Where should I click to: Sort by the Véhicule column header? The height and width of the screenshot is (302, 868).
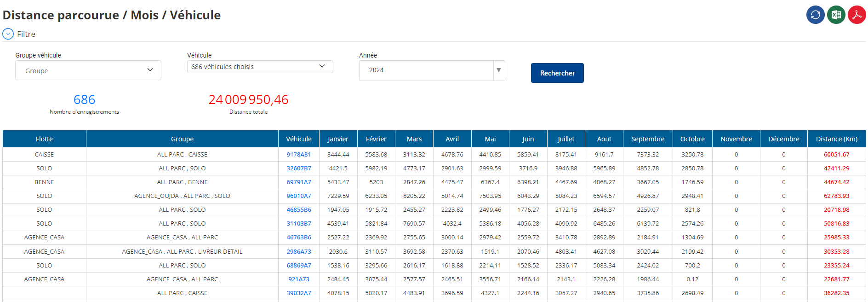point(299,139)
